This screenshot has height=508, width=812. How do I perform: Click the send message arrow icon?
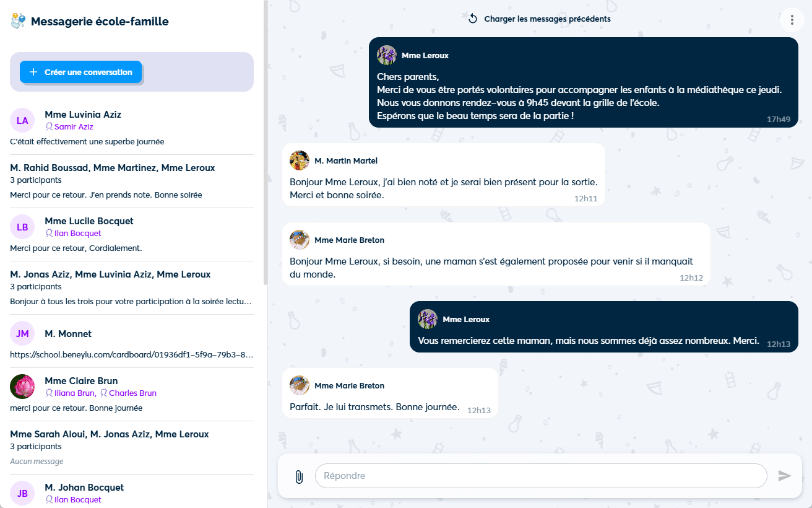(x=784, y=476)
